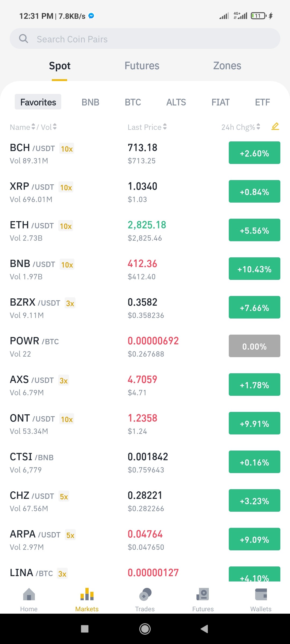Open the ETH/USDT pair row

[145, 230]
